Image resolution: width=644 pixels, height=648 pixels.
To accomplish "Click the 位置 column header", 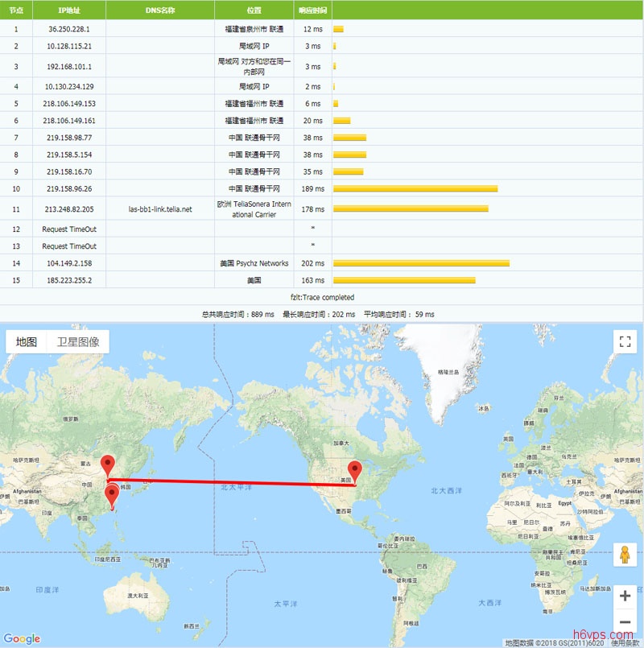I will 254,10.
